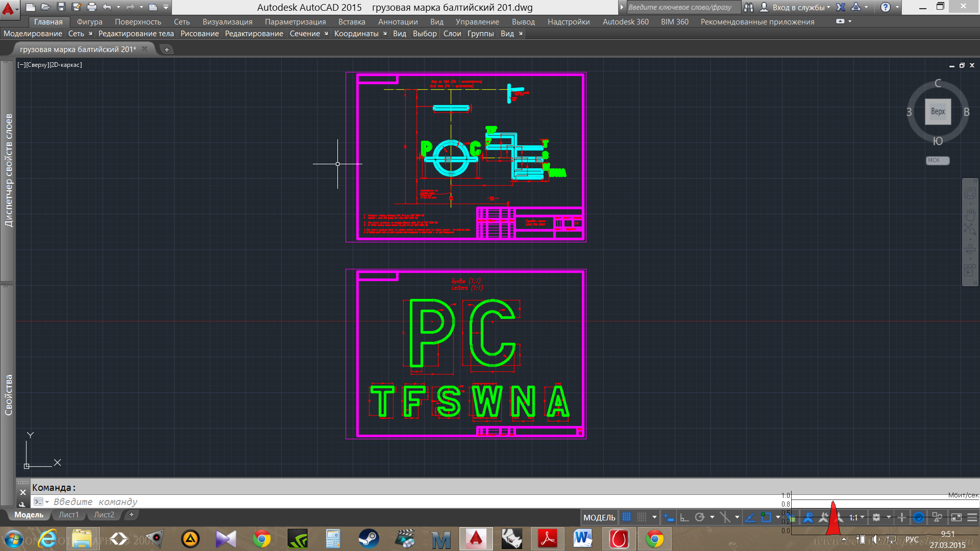Toggle object snap square icon
Viewport: 980px width, 551px height.
click(766, 517)
